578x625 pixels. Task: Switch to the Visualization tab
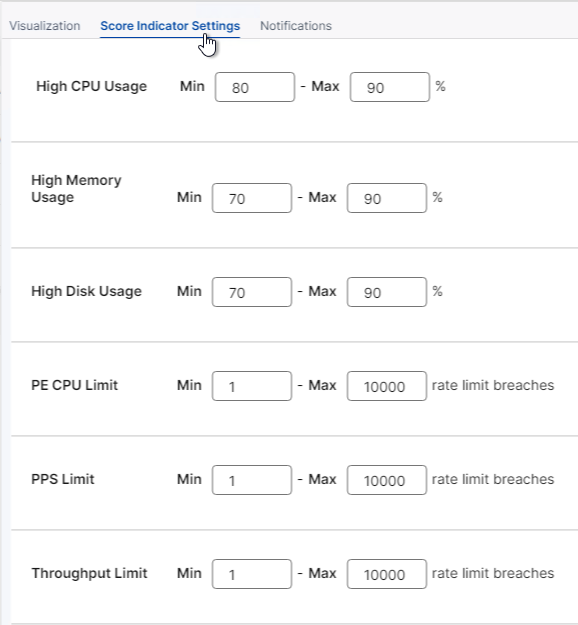pyautogui.click(x=45, y=26)
